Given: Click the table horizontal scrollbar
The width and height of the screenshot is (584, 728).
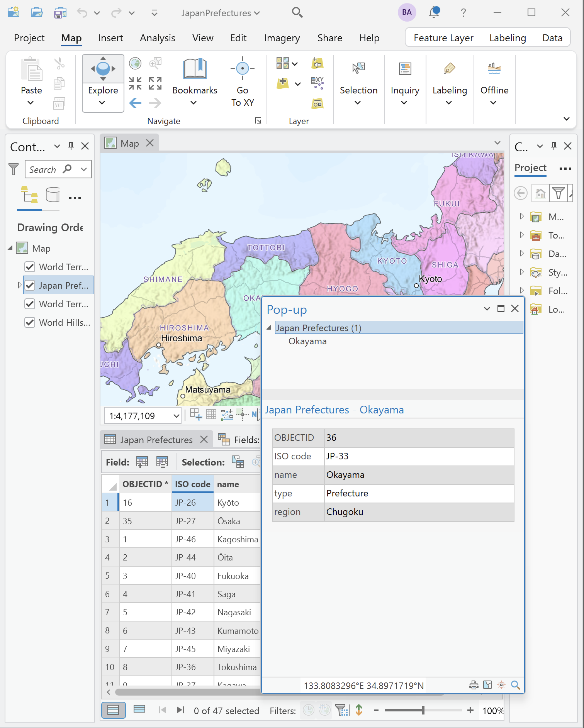Looking at the screenshot, I should [188, 692].
